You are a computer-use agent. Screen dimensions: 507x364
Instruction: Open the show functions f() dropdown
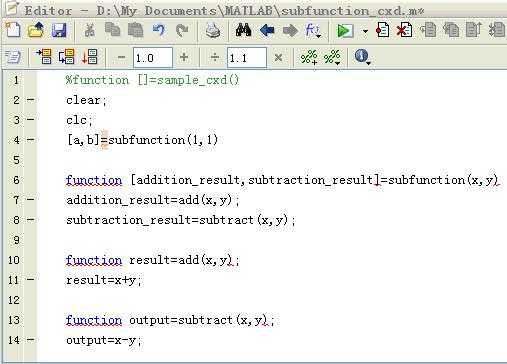pos(313,31)
